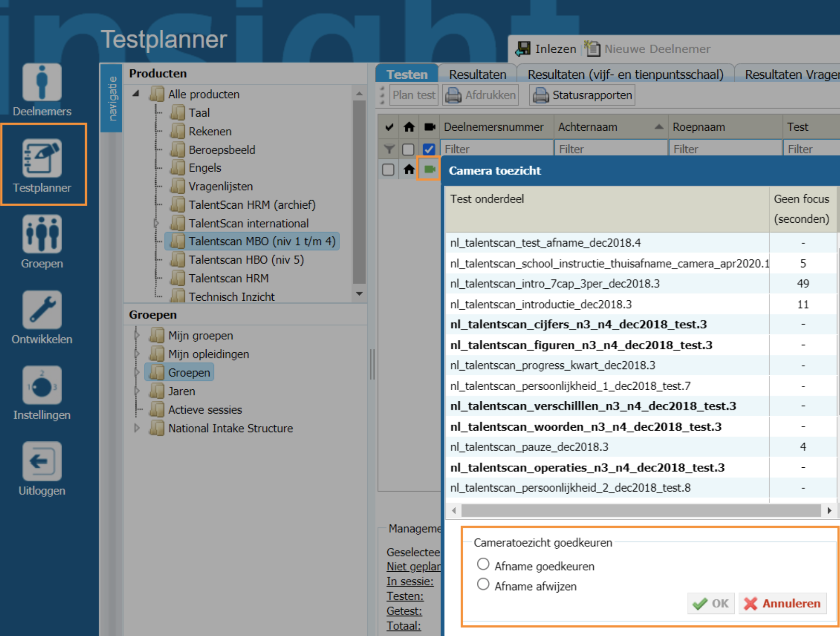Open Resultaten (vijf- en tienpuntsschaal) tab

[625, 75]
